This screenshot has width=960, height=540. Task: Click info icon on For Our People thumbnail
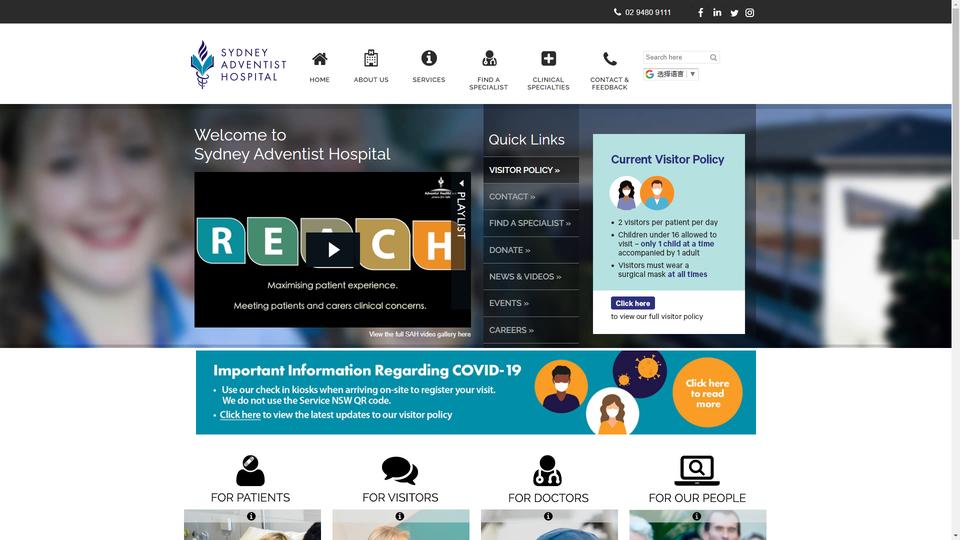pyautogui.click(x=697, y=516)
